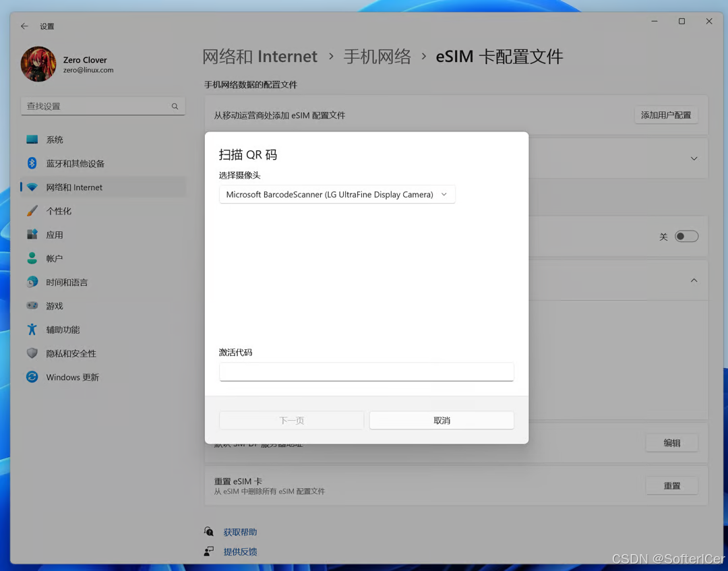Select the clock globe icon for 时间和语言
728x571 pixels.
click(x=32, y=282)
